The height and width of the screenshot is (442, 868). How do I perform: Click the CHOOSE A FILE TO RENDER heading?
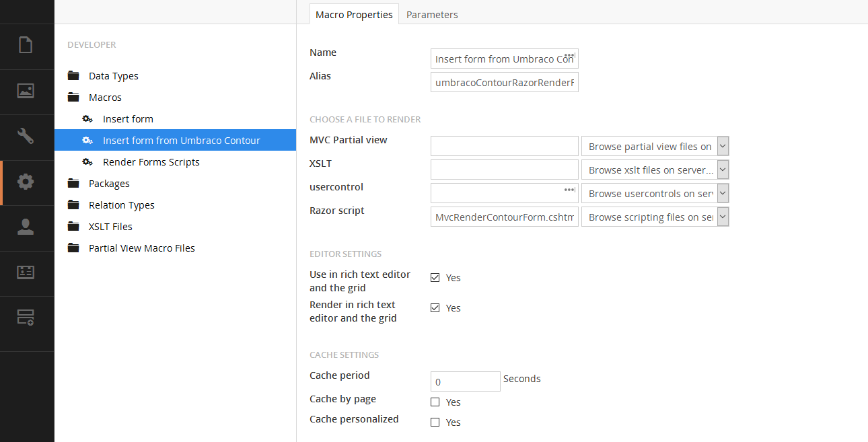click(365, 120)
